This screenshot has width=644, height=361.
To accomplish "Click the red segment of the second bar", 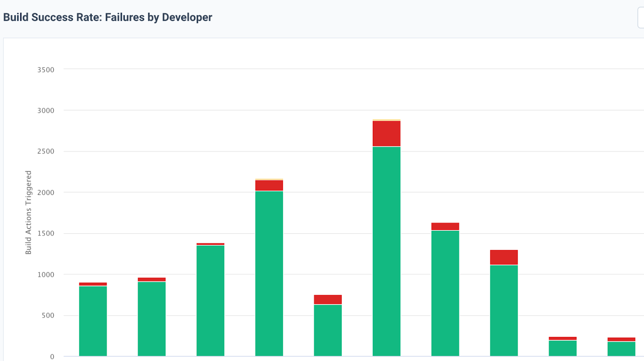I will [152, 279].
